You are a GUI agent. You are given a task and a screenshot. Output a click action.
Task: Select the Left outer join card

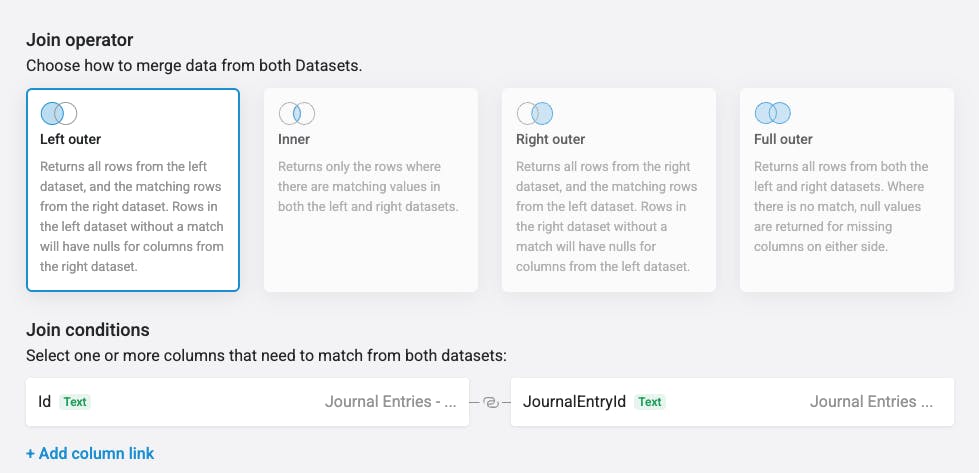[x=133, y=190]
